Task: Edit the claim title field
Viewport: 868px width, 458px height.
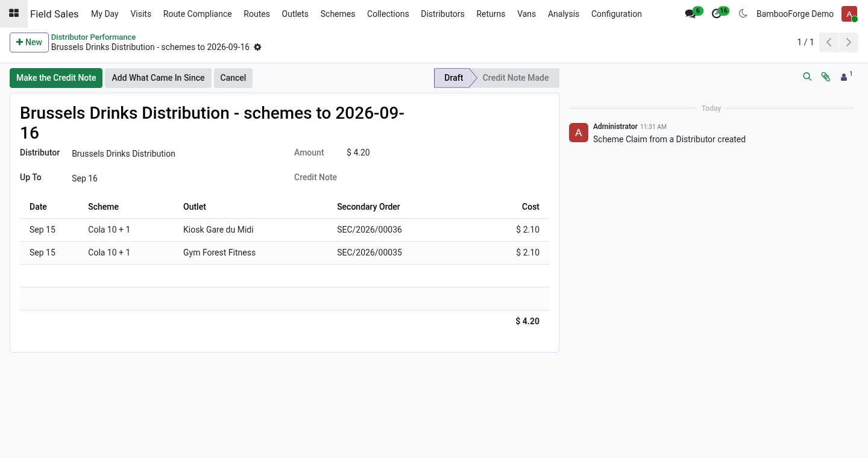Action: click(212, 123)
